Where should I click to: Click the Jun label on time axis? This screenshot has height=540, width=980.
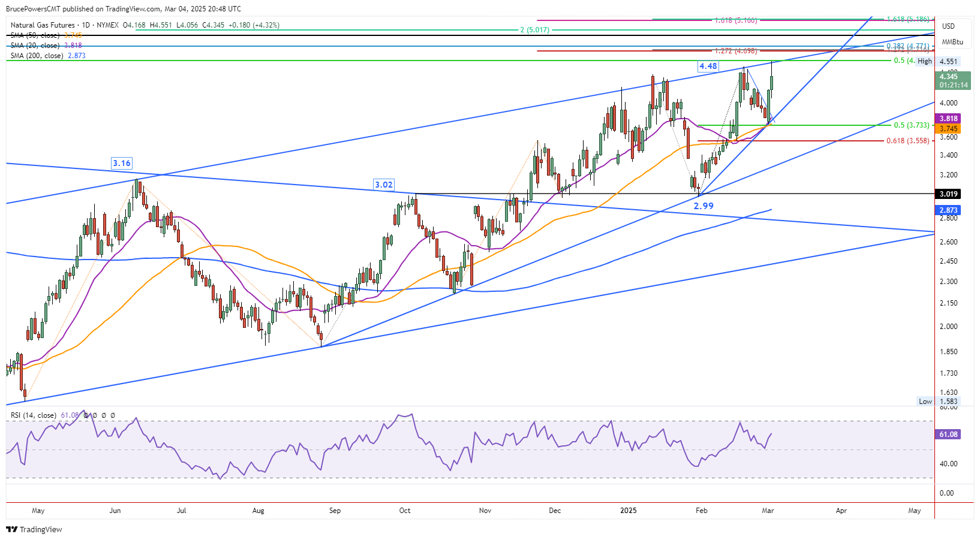tap(115, 511)
